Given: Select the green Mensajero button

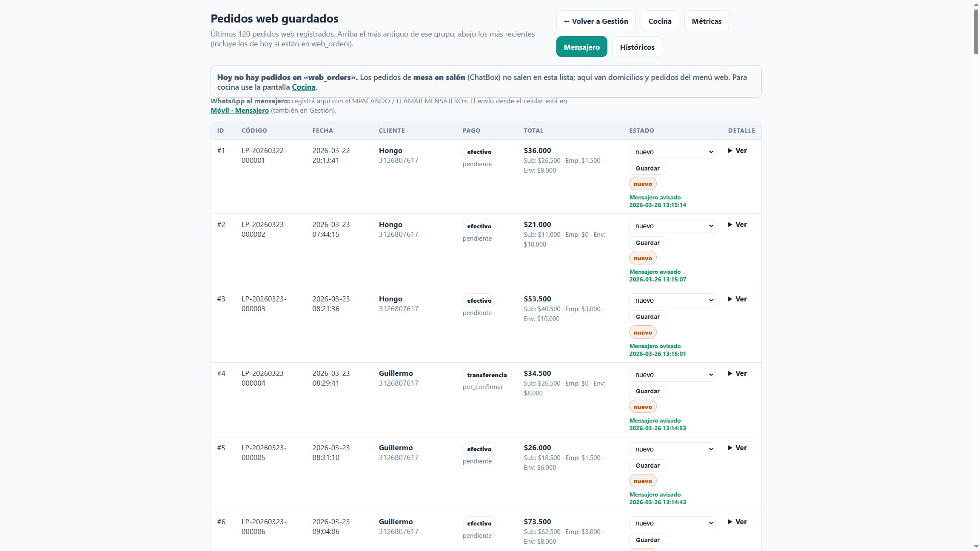Looking at the screenshot, I should point(581,47).
